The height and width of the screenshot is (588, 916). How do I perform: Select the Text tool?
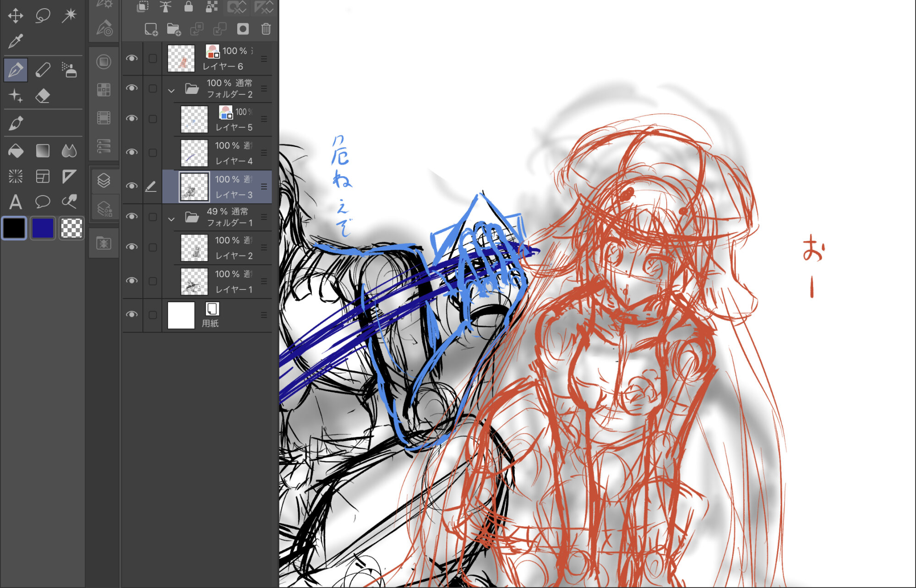(16, 202)
